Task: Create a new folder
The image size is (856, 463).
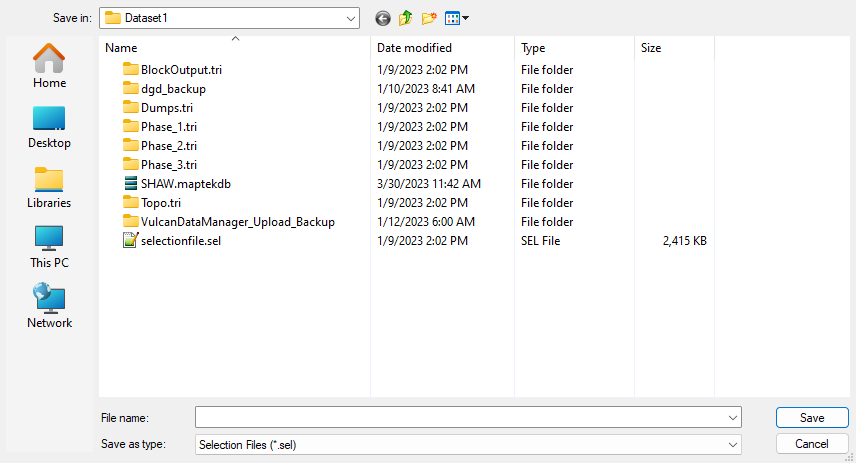Action: click(x=429, y=18)
